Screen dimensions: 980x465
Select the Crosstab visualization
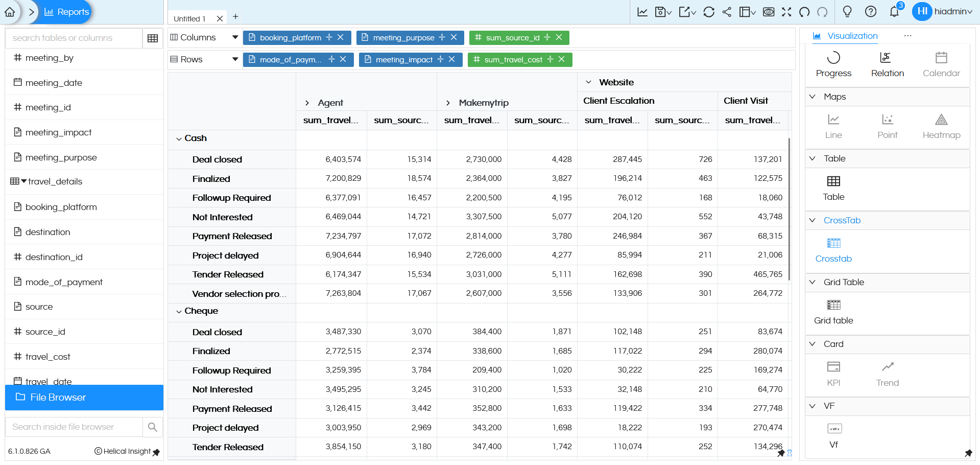833,250
